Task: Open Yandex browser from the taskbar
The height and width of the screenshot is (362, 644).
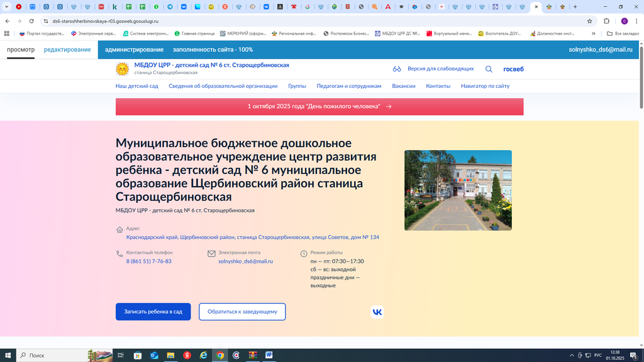Action: [x=187, y=355]
